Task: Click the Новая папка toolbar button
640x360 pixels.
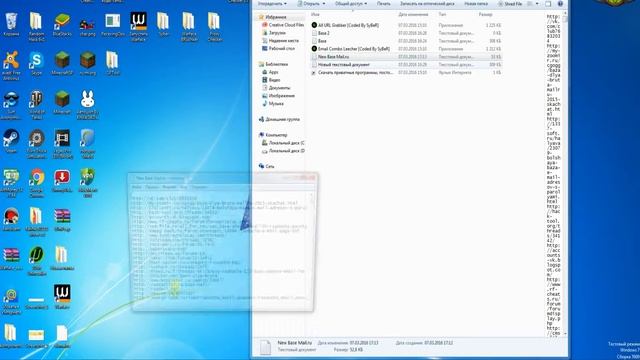Action: click(476, 4)
